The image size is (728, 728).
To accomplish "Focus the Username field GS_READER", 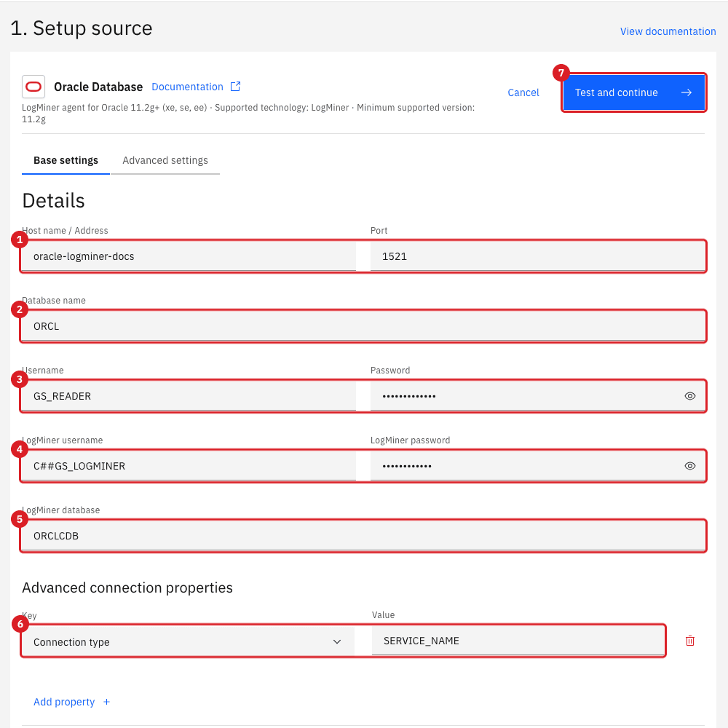I will pyautogui.click(x=189, y=396).
